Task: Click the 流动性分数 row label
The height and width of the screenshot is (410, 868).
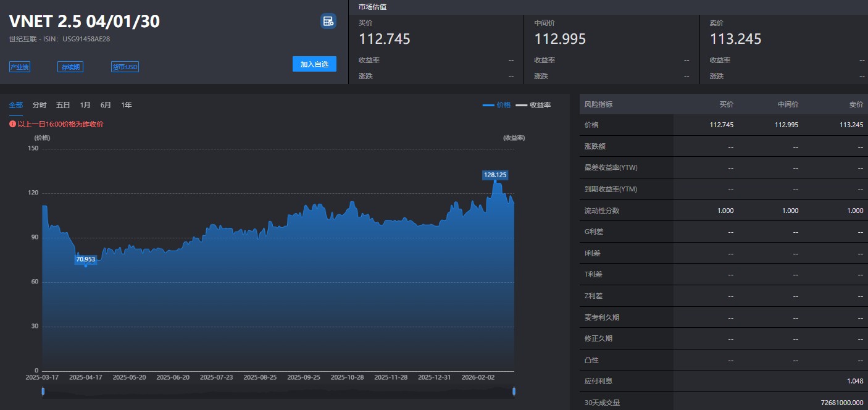Action: [x=601, y=211]
